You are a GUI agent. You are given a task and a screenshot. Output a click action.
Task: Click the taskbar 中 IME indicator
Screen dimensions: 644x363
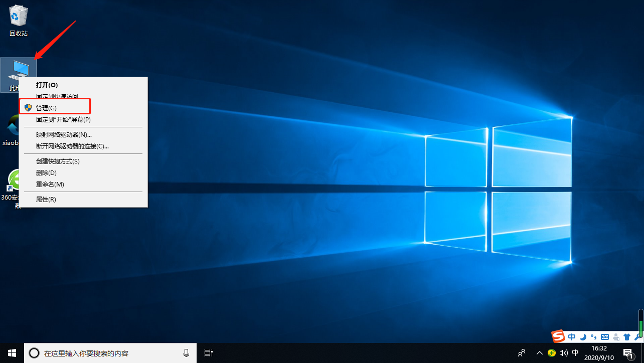575,353
